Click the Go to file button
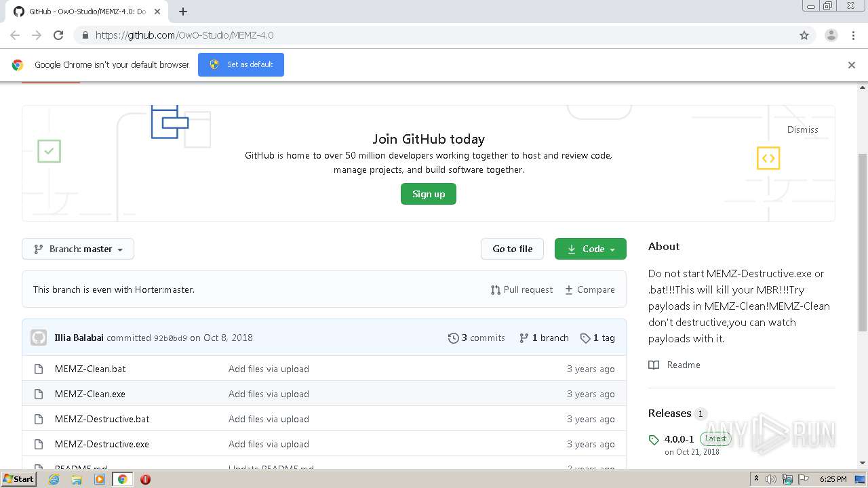 [513, 249]
